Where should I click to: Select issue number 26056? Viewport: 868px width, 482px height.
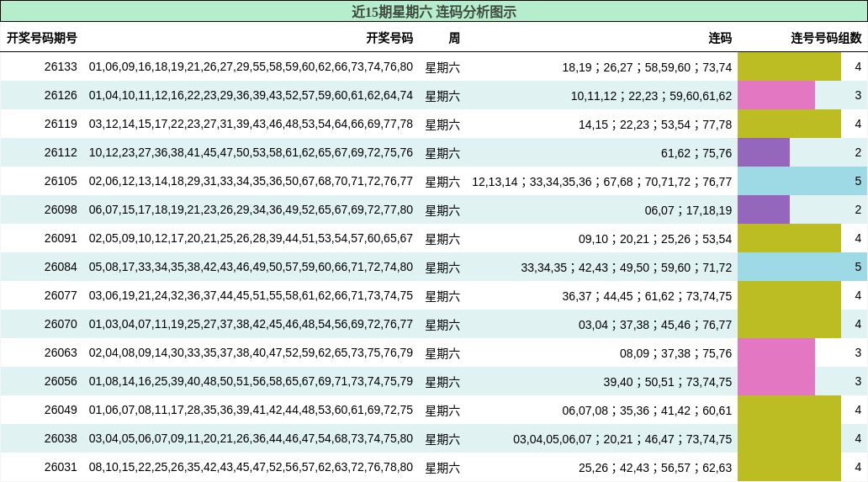(x=61, y=381)
